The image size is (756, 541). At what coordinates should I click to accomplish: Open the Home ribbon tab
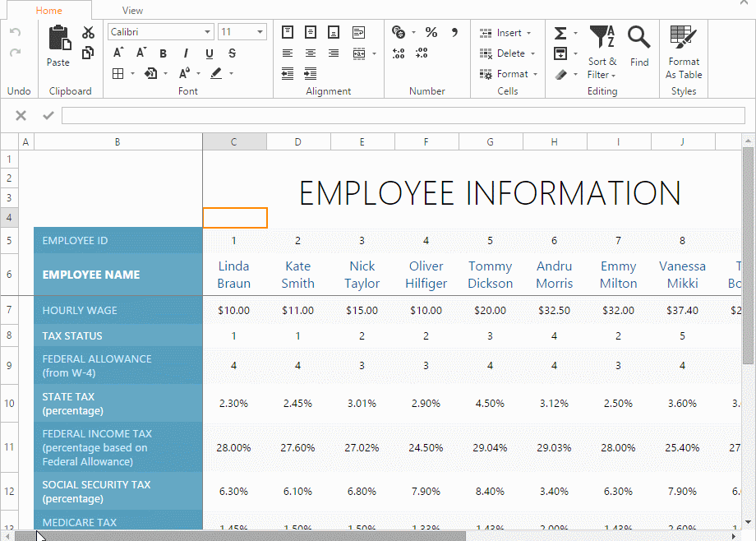pos(49,11)
